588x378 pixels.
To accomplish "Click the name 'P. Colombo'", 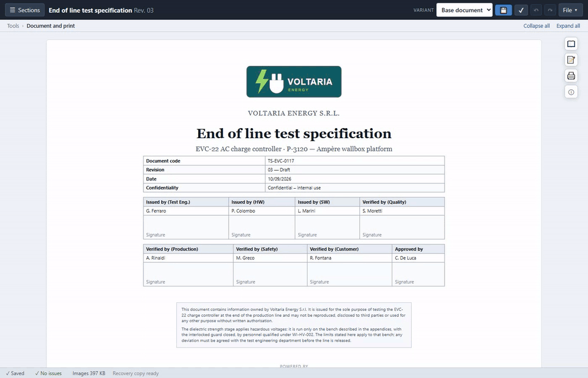I will [x=243, y=211].
